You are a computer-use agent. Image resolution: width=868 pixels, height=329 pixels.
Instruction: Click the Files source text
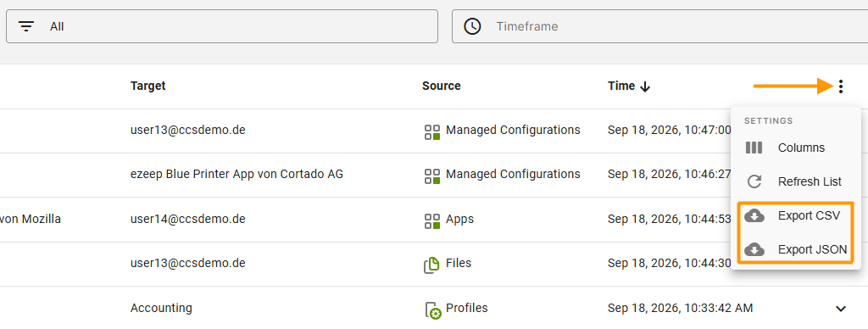click(459, 263)
